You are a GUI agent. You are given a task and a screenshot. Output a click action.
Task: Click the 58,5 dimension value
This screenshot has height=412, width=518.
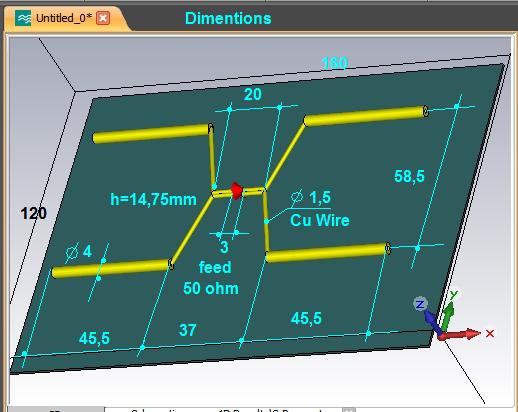[409, 176]
